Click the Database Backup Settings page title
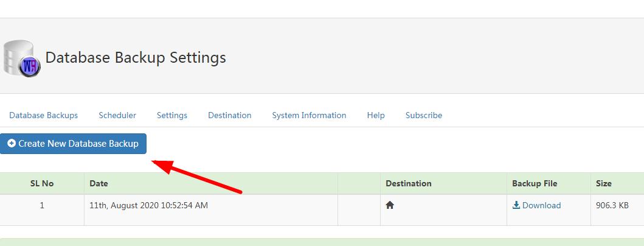The width and height of the screenshot is (644, 246). tap(136, 58)
